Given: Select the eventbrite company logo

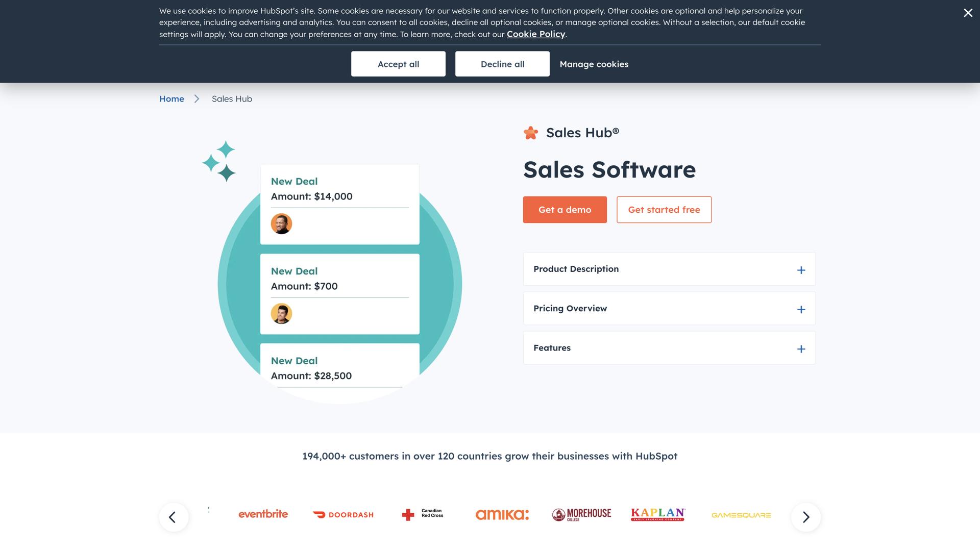Looking at the screenshot, I should [263, 514].
